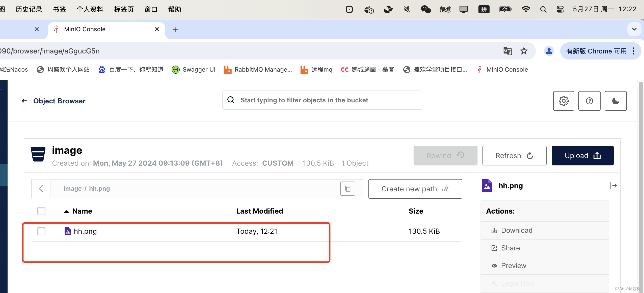Open the help question mark icon
Screen dimensions: 644x293
589,101
